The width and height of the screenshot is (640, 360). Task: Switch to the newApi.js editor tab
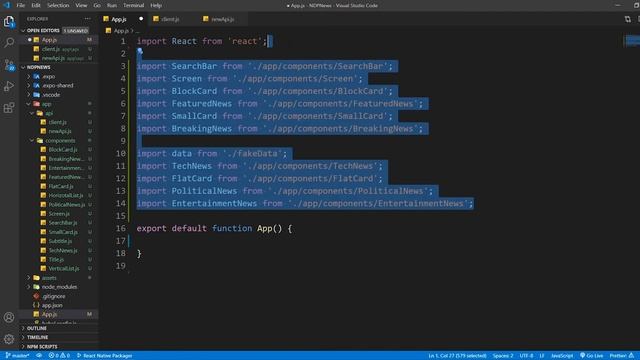[222, 19]
